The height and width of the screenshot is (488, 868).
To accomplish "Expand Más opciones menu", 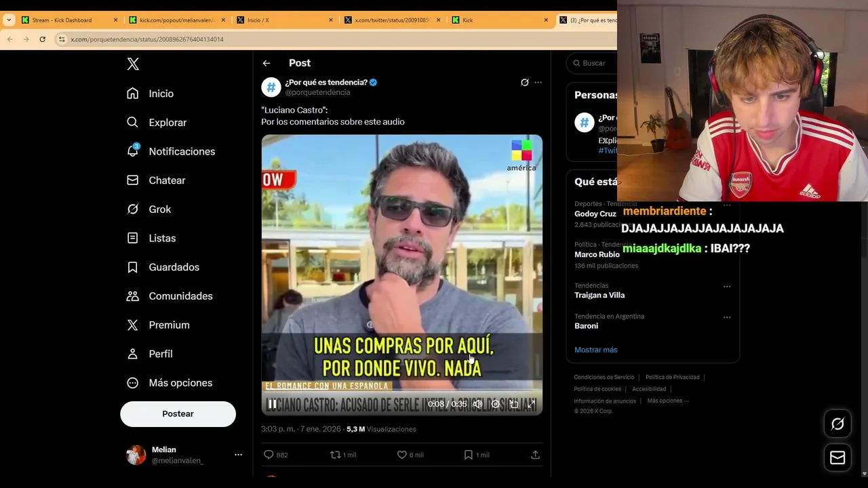I will click(x=170, y=383).
